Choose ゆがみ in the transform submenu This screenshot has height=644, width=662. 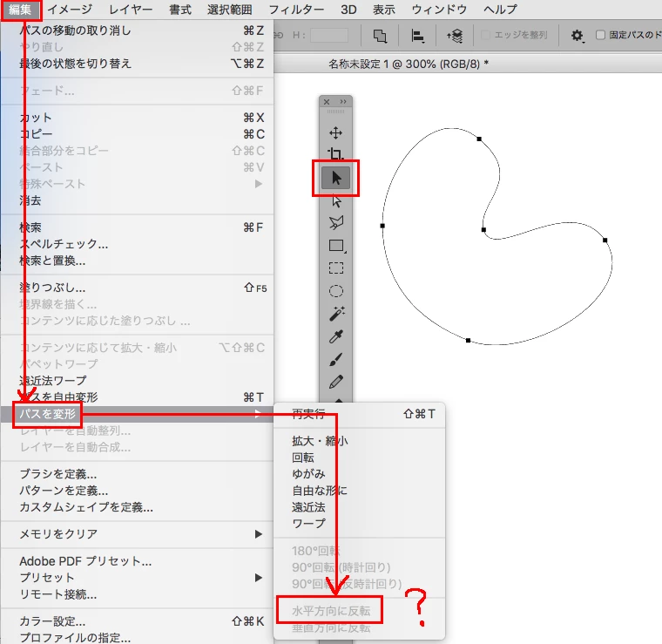[359, 474]
